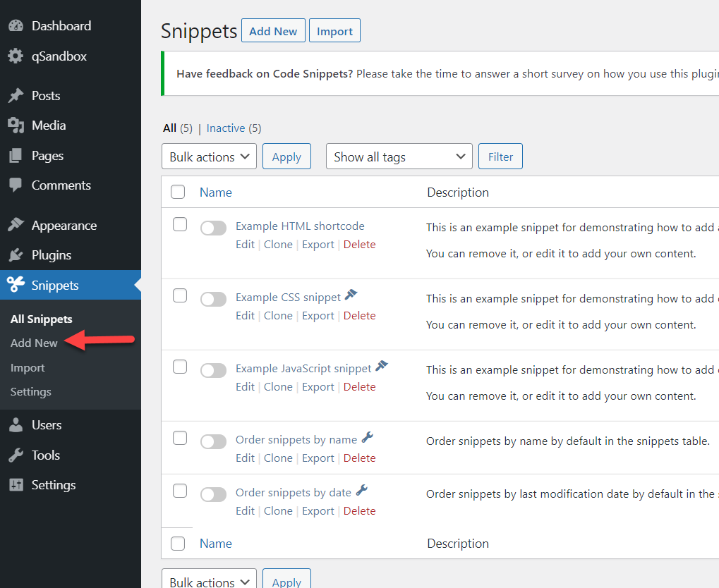Image resolution: width=719 pixels, height=588 pixels.
Task: Open the top Bulk actions dropdown
Action: pyautogui.click(x=209, y=157)
